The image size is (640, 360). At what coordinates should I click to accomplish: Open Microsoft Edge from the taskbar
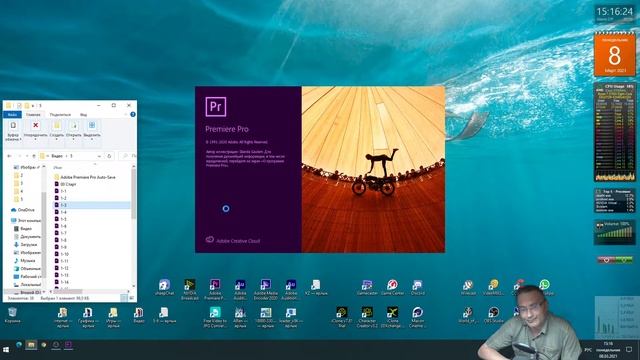(x=19, y=345)
